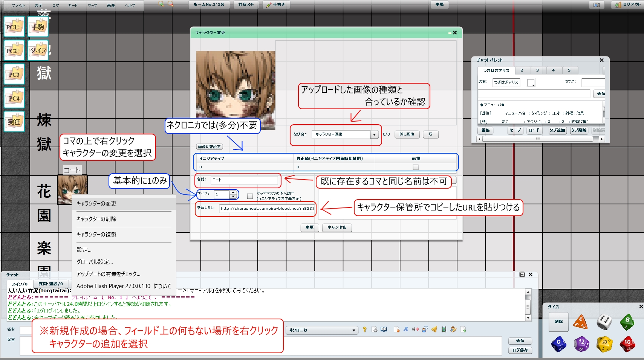Roll the green 8-sided die
644x360 pixels.
click(x=627, y=322)
